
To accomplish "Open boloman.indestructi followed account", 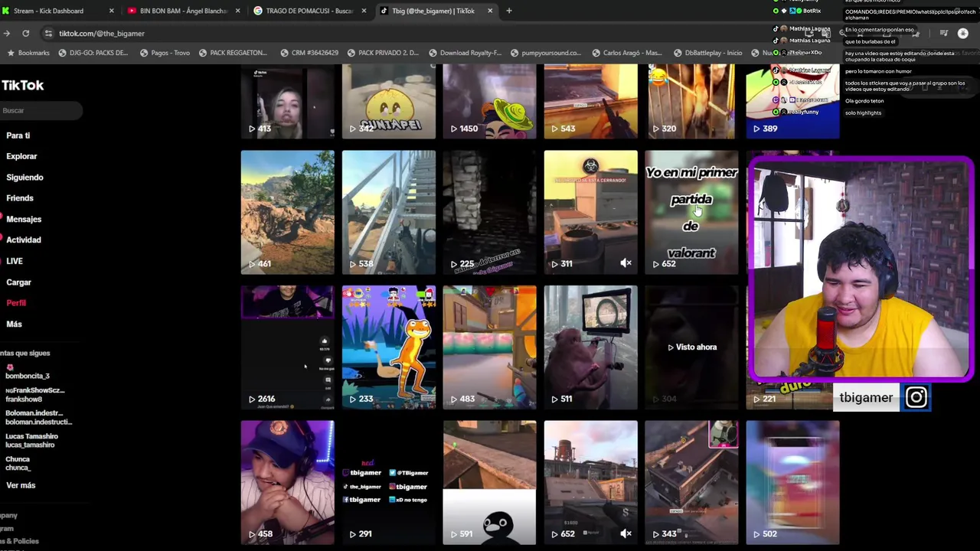I will point(38,417).
